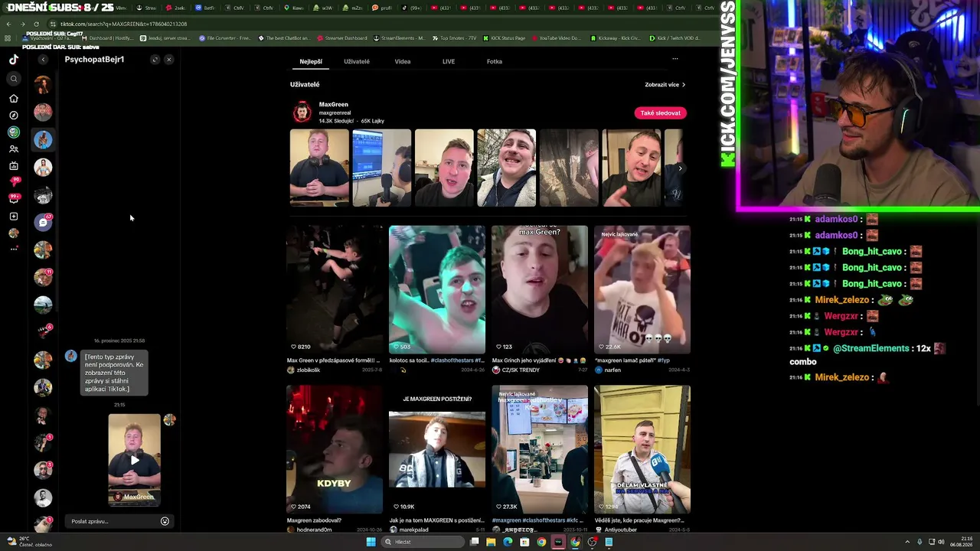Play the shared MaxGreen video in chat
The height and width of the screenshot is (551, 980).
tap(134, 460)
